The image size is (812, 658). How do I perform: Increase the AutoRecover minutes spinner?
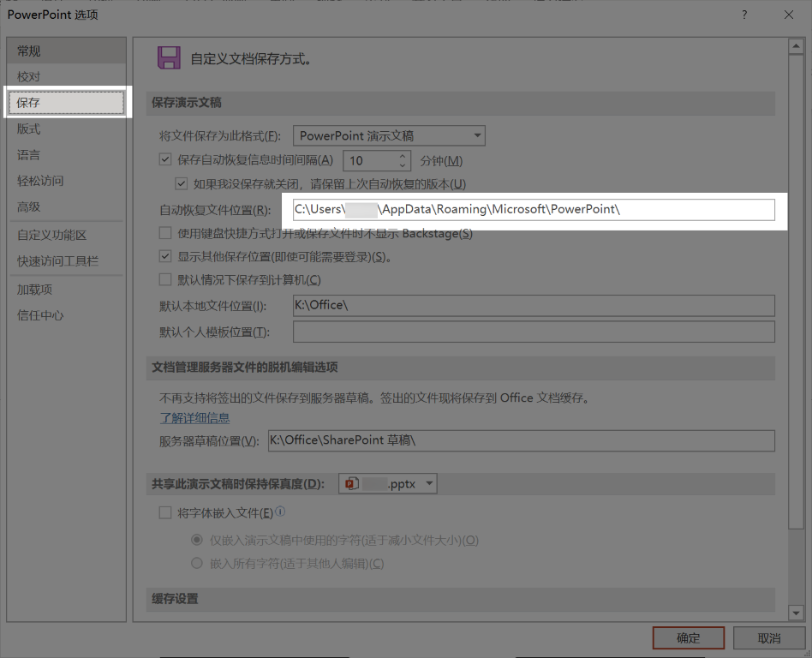point(403,156)
